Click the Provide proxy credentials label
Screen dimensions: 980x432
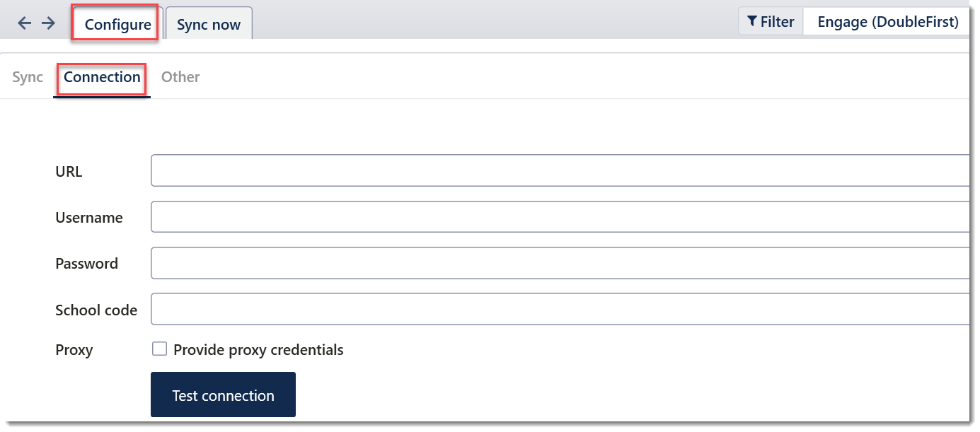258,350
